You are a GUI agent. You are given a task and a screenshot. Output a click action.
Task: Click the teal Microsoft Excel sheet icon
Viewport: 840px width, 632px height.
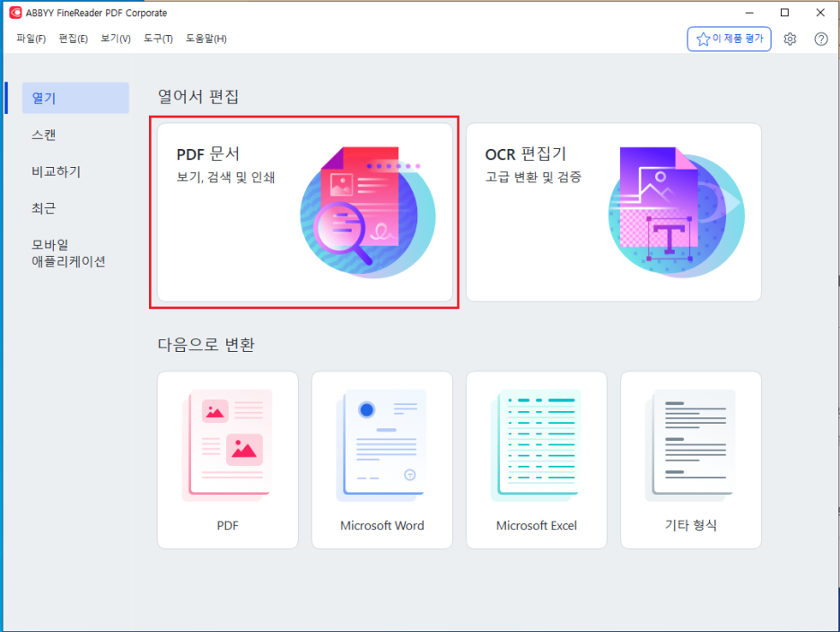(537, 445)
